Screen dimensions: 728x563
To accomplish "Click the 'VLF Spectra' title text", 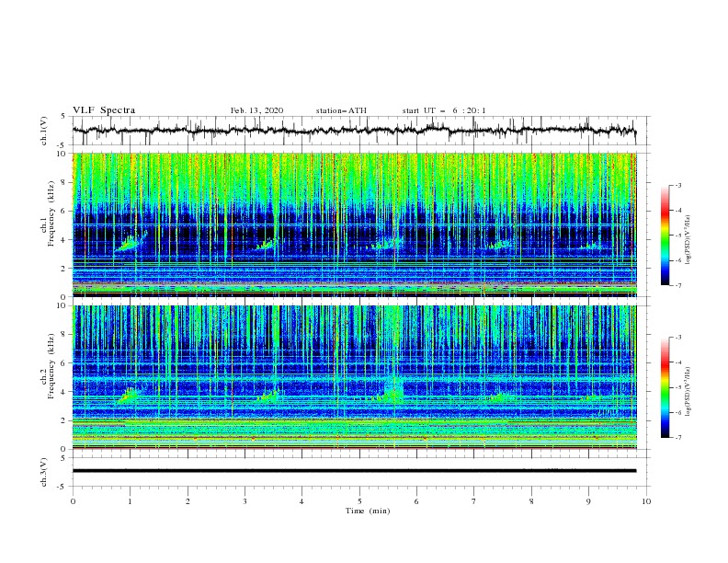I will pos(104,110).
